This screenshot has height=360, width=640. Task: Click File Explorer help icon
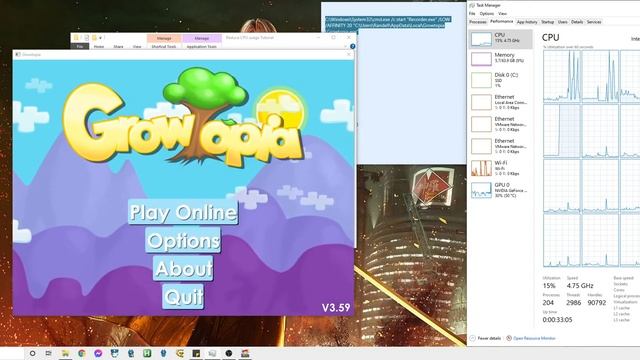coord(353,47)
